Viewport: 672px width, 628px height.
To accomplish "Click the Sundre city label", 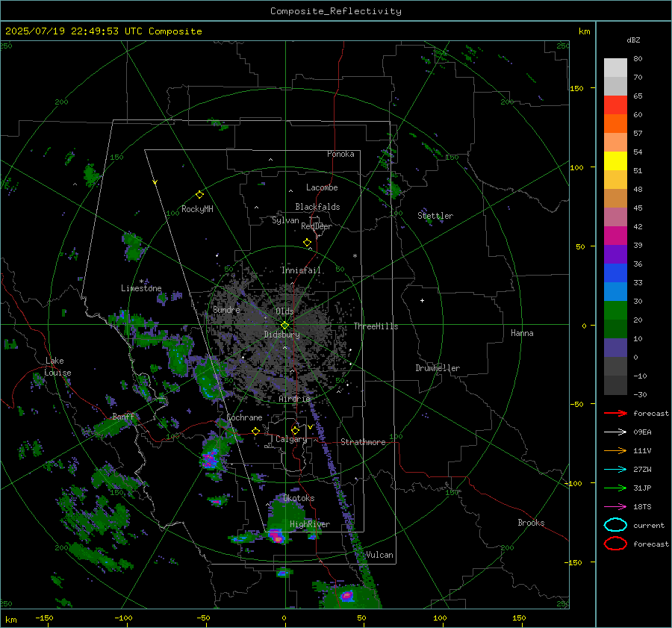I will pyautogui.click(x=226, y=309).
